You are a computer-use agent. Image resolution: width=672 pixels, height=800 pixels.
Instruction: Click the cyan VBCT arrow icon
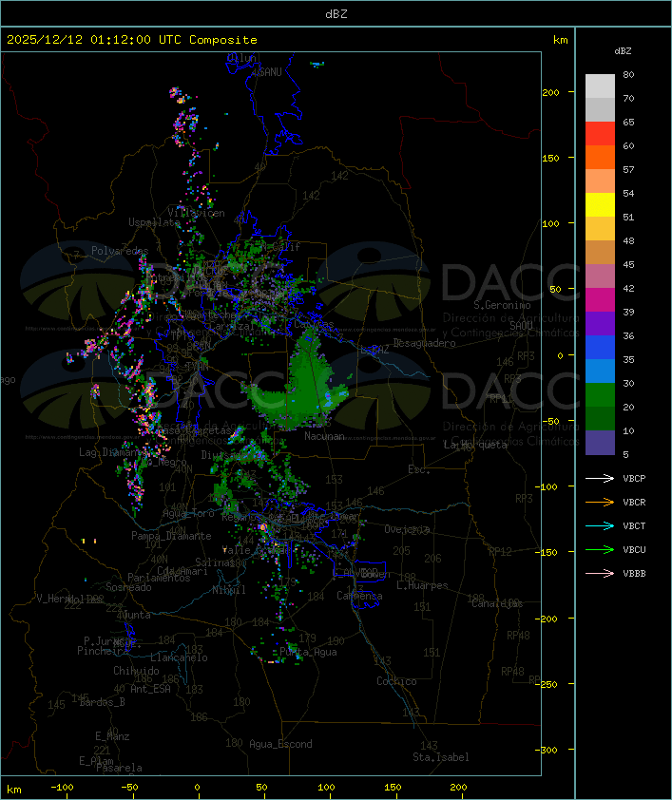coord(600,526)
